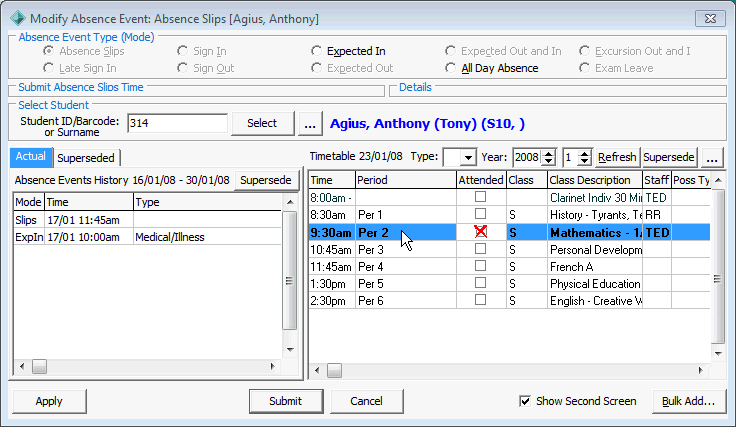Select the Slips 17/01 11:45am history row

147,220
